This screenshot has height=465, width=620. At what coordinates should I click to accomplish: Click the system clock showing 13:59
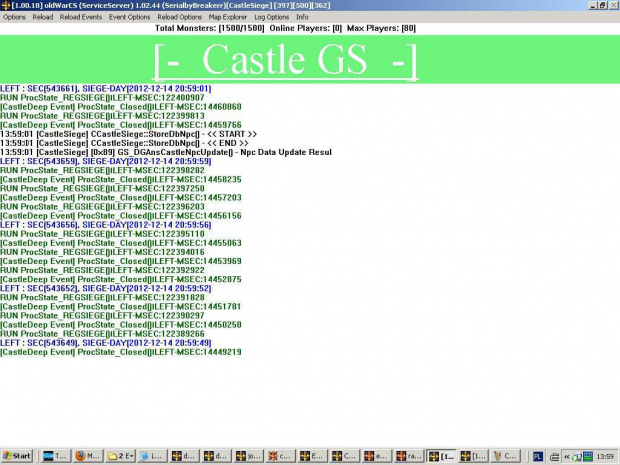604,456
